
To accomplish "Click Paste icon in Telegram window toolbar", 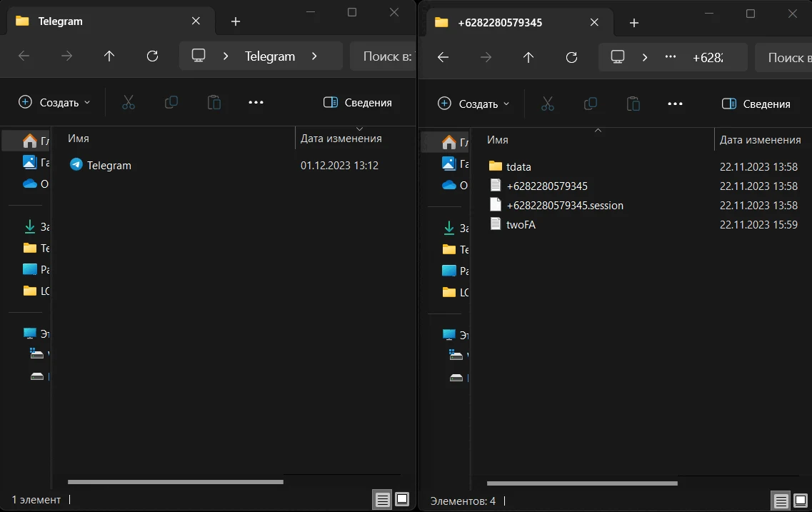I will (x=214, y=103).
